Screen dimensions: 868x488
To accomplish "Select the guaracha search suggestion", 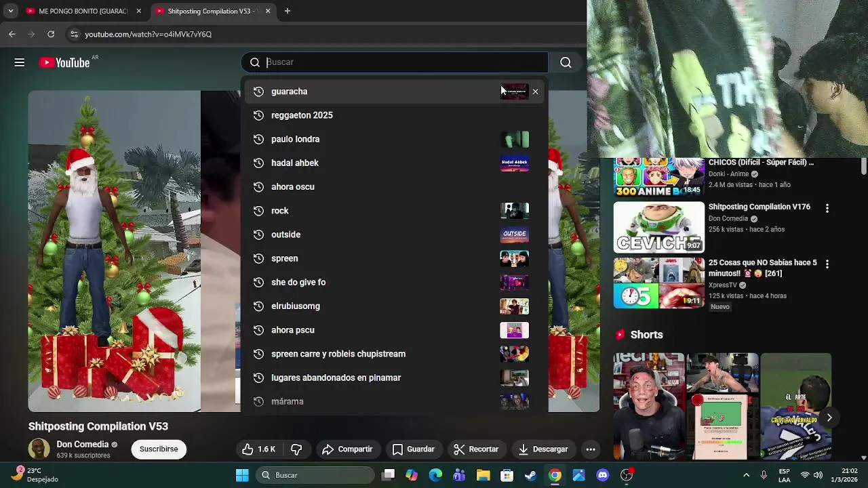I will (x=394, y=91).
